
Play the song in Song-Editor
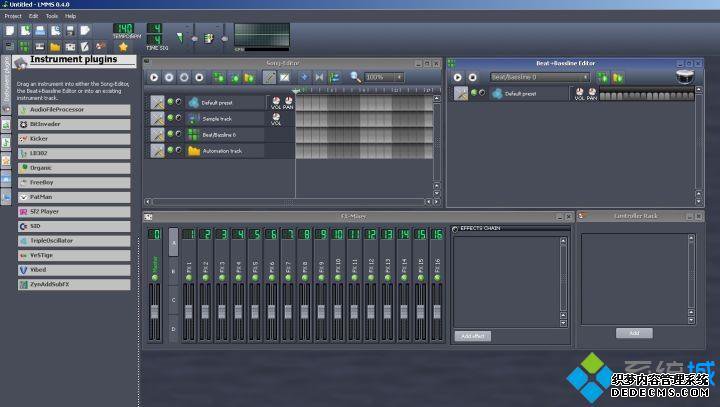(x=154, y=77)
